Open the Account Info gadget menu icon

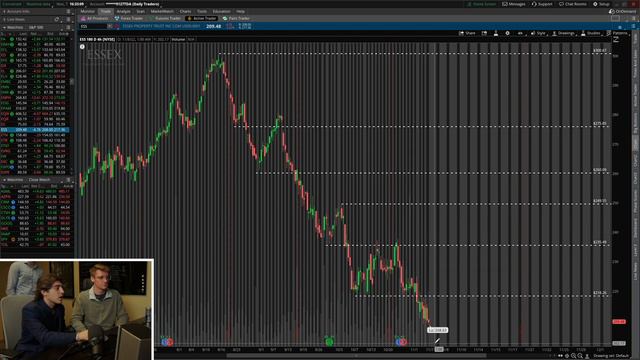pyautogui.click(x=68, y=11)
